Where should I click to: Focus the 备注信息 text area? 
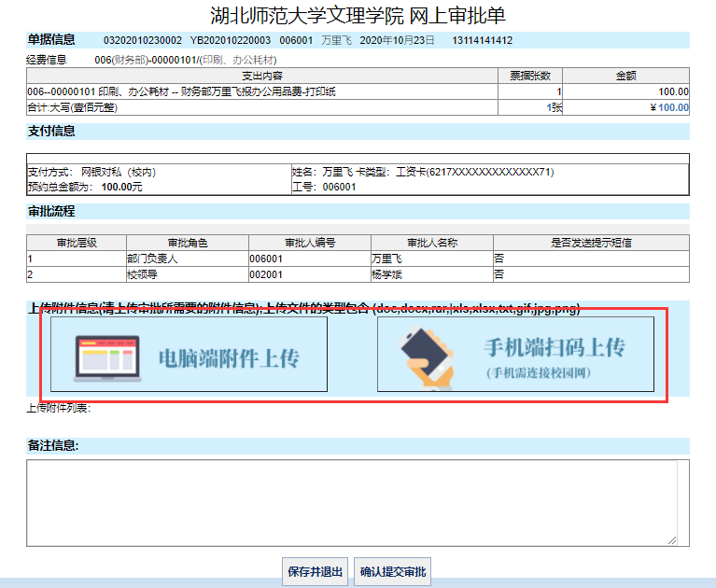coord(357,502)
